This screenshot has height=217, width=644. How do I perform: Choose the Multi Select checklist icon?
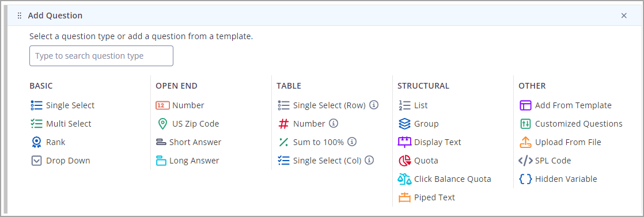pyautogui.click(x=36, y=124)
